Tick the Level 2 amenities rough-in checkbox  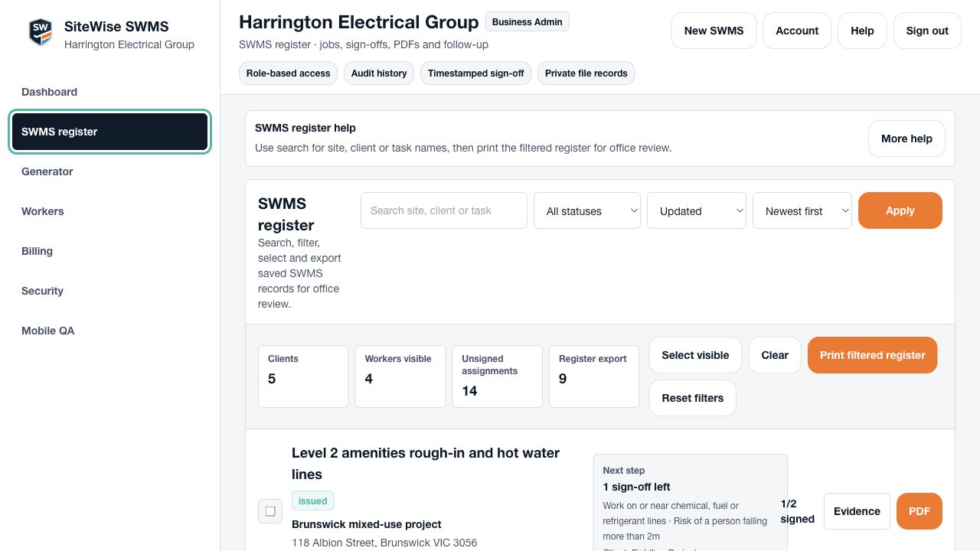point(270,511)
